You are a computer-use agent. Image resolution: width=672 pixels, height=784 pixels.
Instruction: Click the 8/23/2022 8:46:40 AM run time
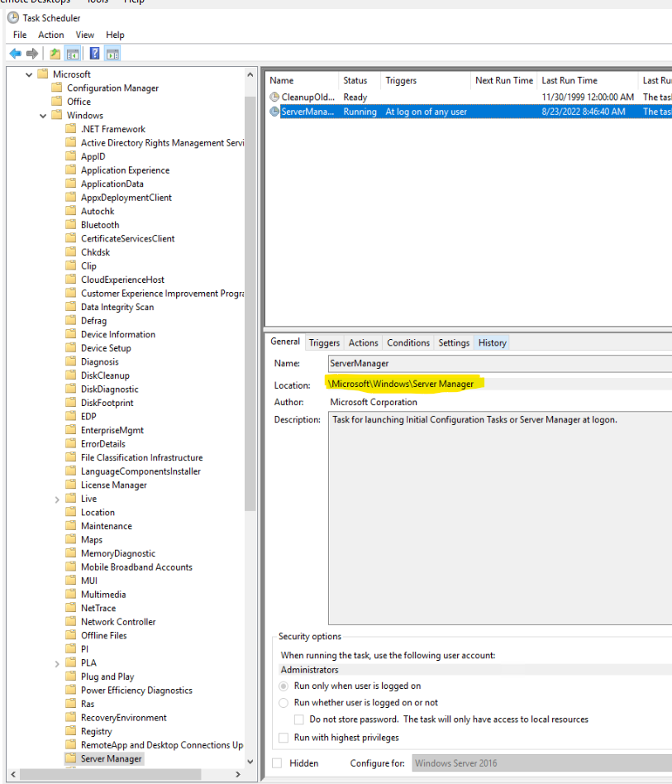584,112
